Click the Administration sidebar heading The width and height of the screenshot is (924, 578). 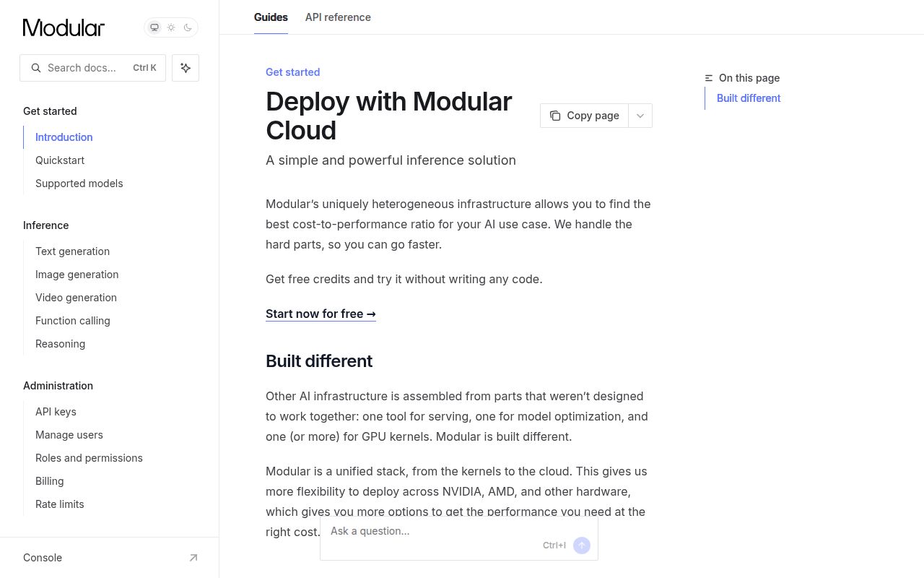coord(58,386)
